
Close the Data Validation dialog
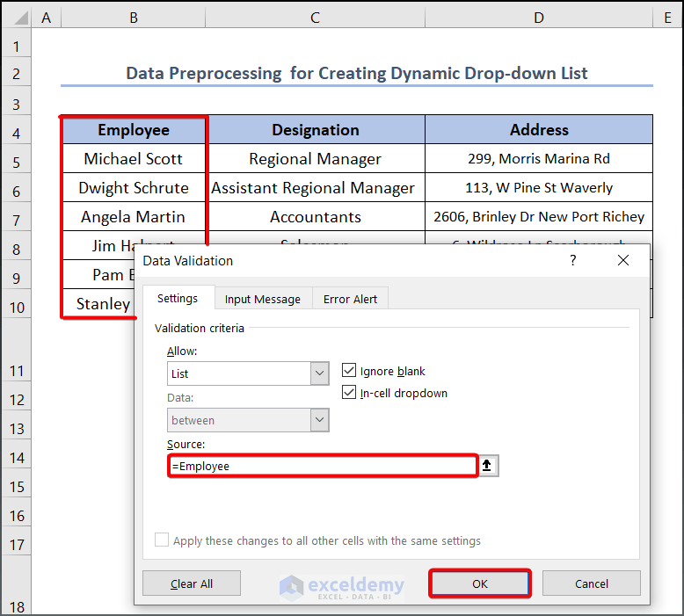pyautogui.click(x=623, y=260)
